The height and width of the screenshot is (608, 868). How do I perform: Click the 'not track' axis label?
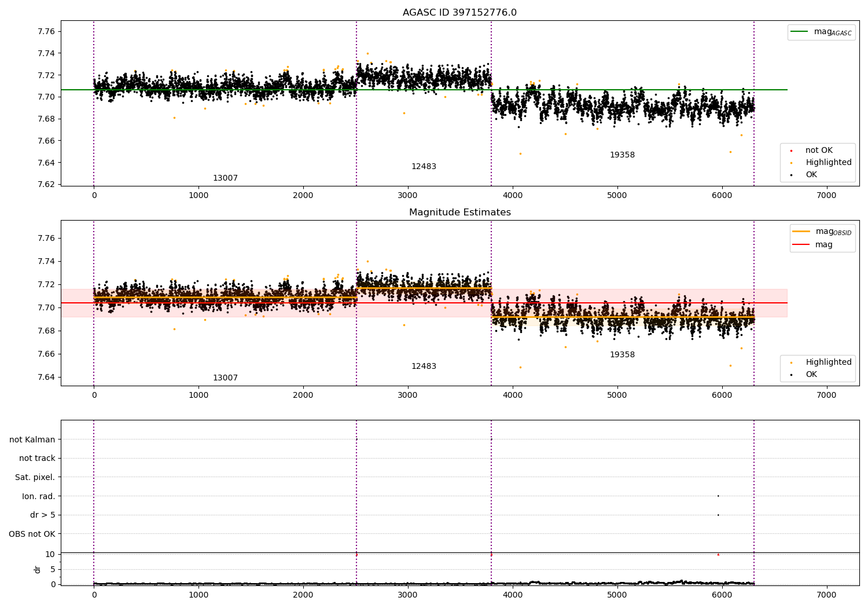pos(37,459)
